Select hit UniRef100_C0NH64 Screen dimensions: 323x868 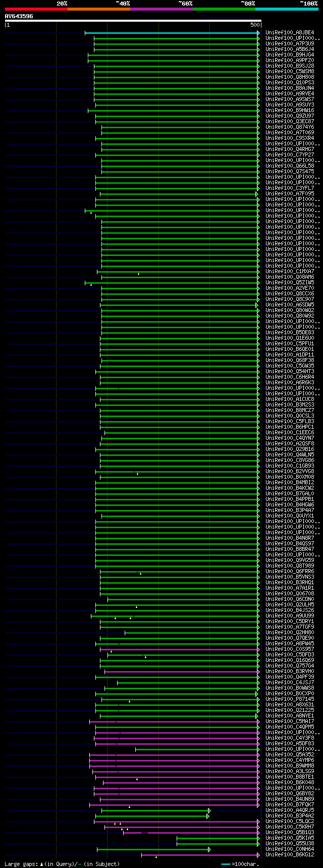point(290,849)
